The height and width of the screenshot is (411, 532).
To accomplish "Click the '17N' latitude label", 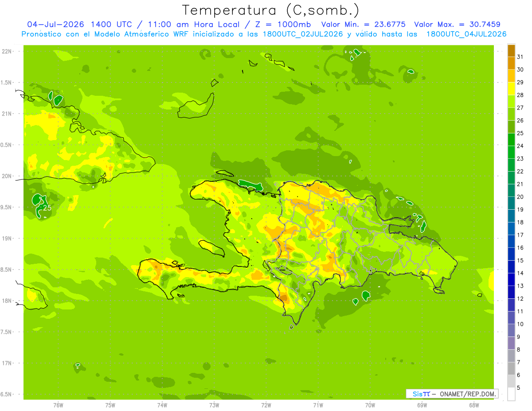I will pos(7,363).
